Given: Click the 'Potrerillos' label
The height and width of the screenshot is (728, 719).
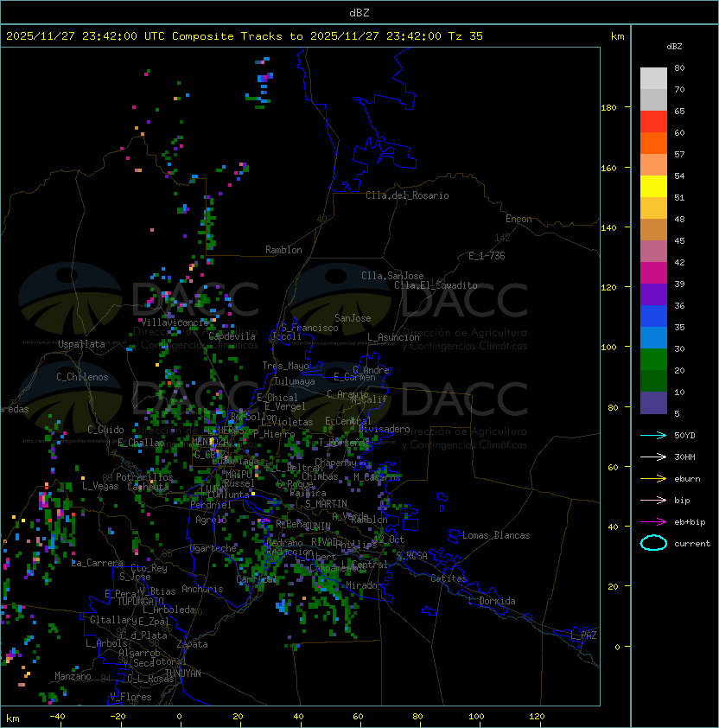Looking at the screenshot, I should [x=144, y=477].
